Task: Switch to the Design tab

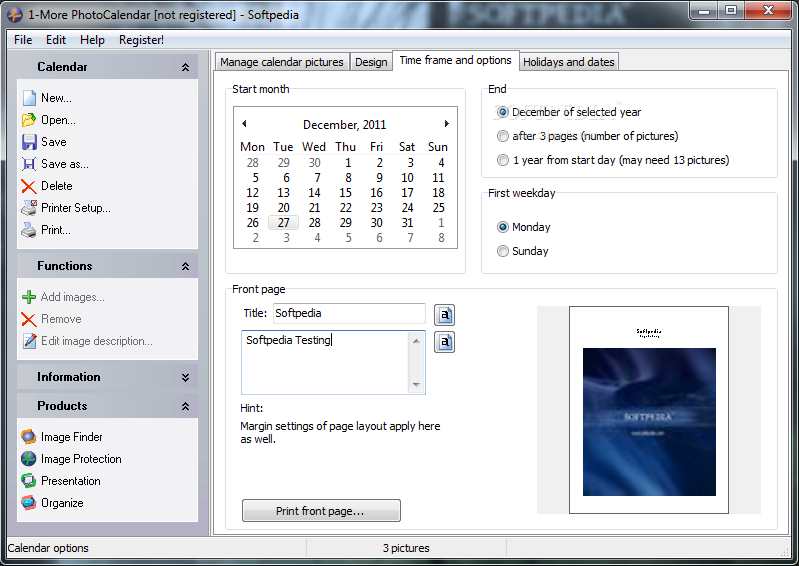Action: coord(371,62)
